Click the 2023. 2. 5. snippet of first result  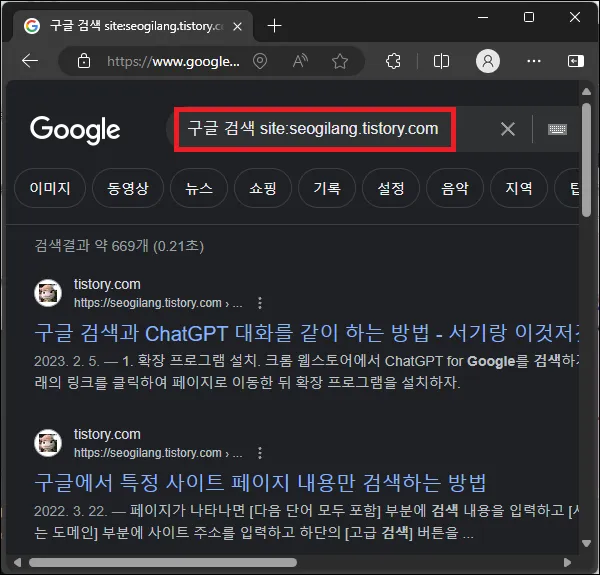[x=306, y=371]
